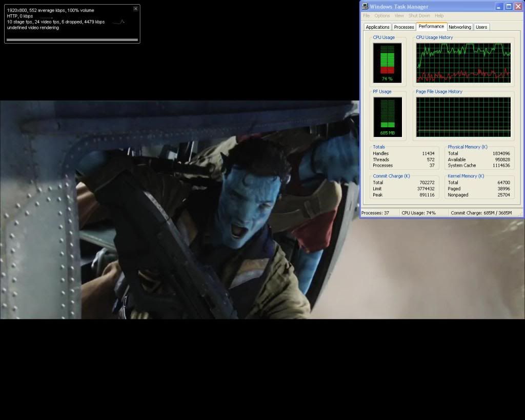This screenshot has width=525, height=420.
Task: Minimize the Windows Task Manager window
Action: 499,6
